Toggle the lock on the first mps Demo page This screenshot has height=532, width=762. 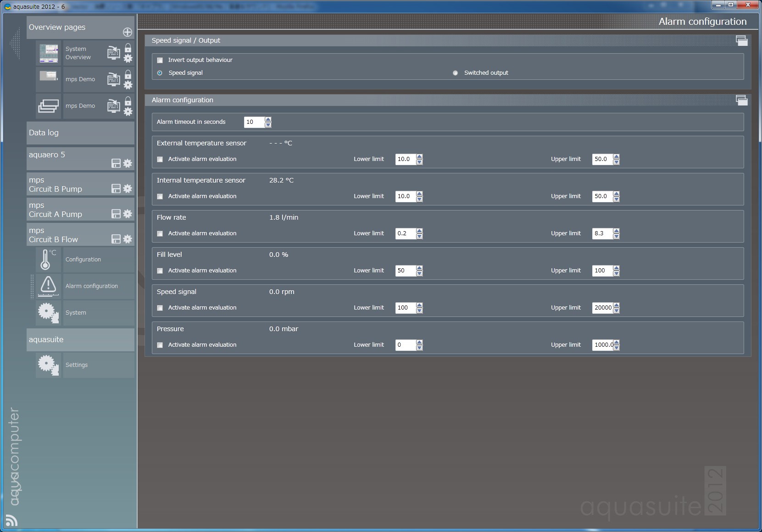128,74
